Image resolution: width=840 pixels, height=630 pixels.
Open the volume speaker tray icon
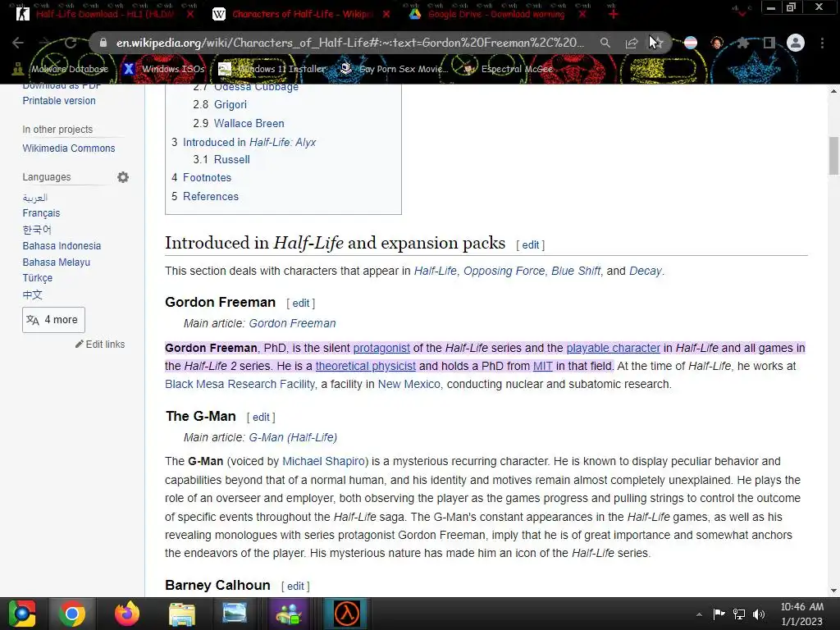[x=759, y=614]
